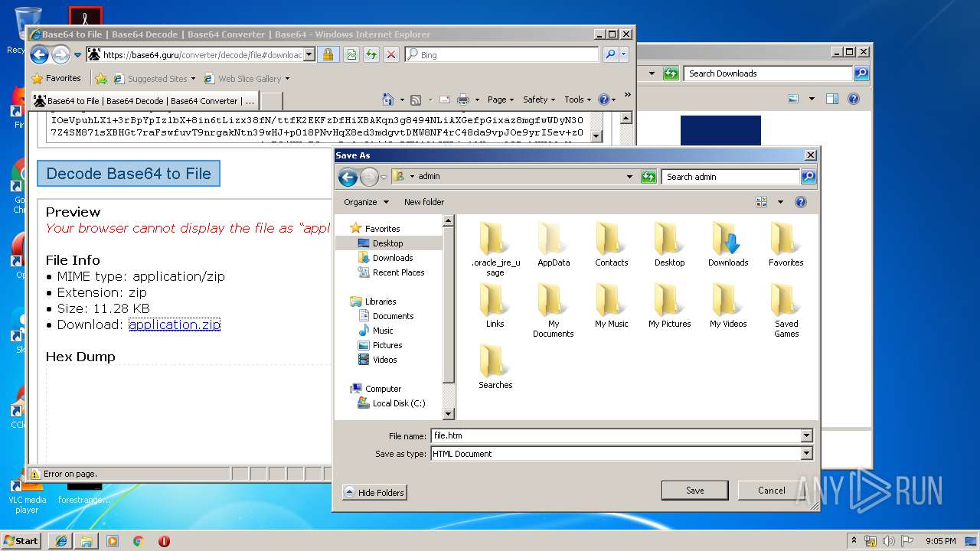Click refresh icon beside admin path
The width and height of the screenshot is (980, 551).
click(648, 177)
